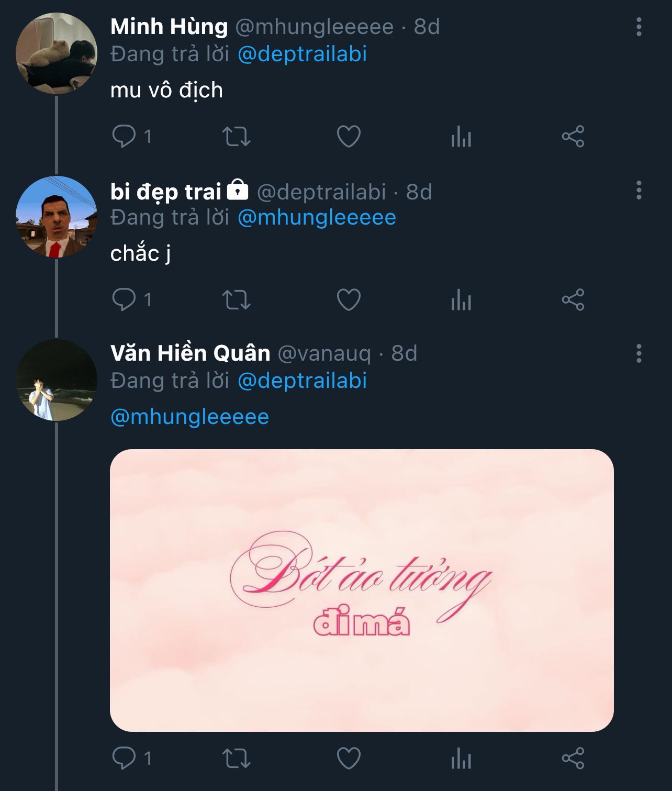The width and height of the screenshot is (672, 791).
Task: Reply to Minh Hùng's tweet
Action: coord(125,137)
